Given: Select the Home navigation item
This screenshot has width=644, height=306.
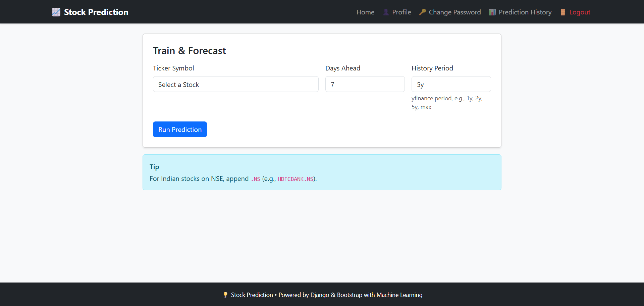Looking at the screenshot, I should tap(365, 12).
